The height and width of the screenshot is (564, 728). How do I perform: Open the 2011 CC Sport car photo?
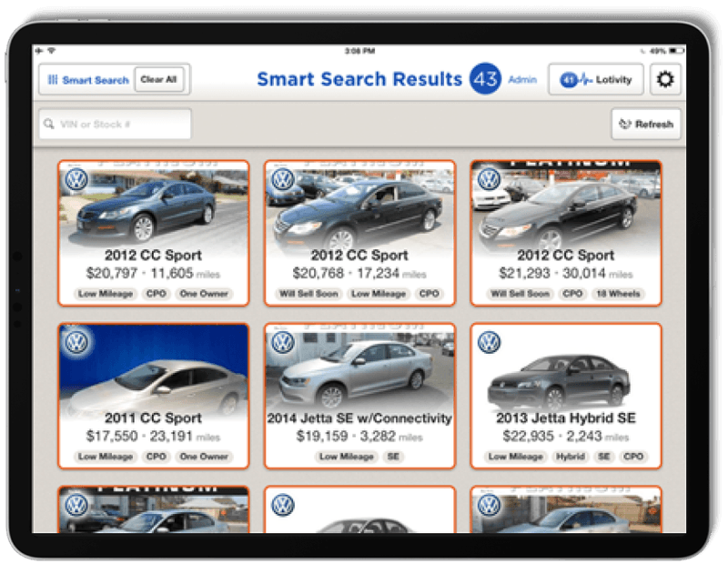tap(154, 368)
